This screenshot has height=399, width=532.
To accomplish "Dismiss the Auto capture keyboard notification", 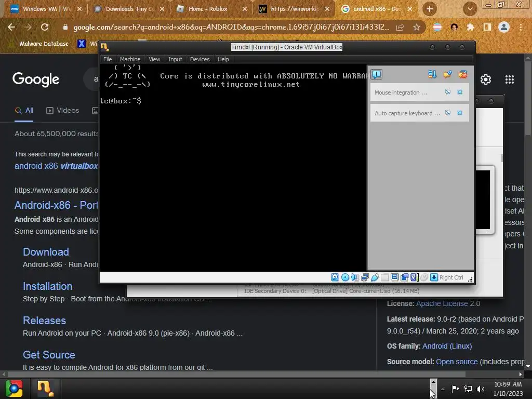I will pyautogui.click(x=460, y=113).
